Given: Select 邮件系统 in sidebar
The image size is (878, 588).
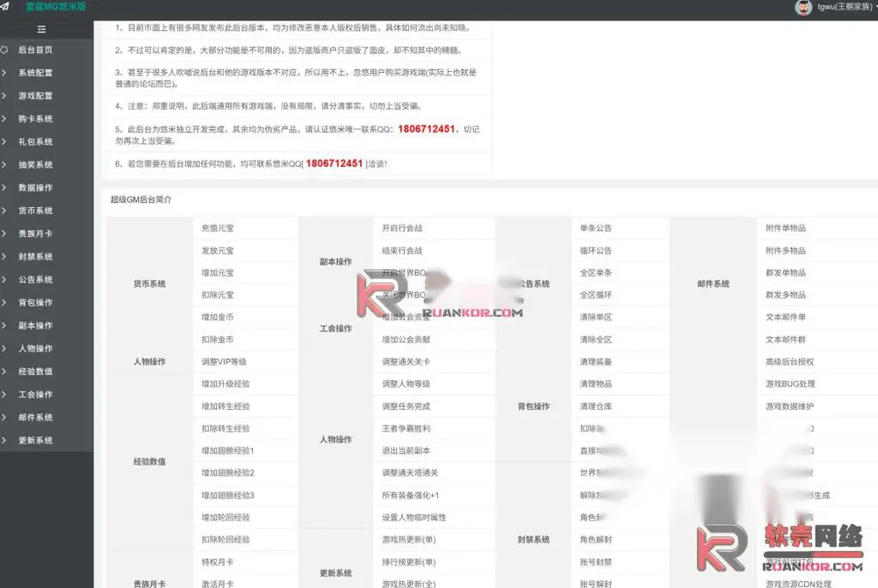Looking at the screenshot, I should 35,418.
